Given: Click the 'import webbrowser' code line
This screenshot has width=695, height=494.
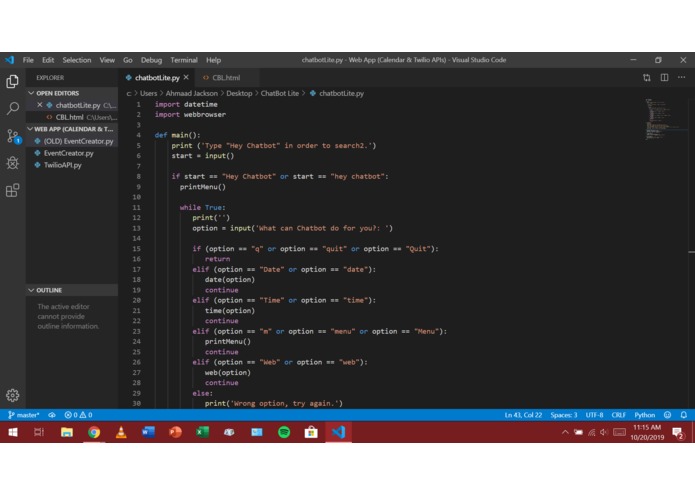Looking at the screenshot, I should [x=190, y=114].
